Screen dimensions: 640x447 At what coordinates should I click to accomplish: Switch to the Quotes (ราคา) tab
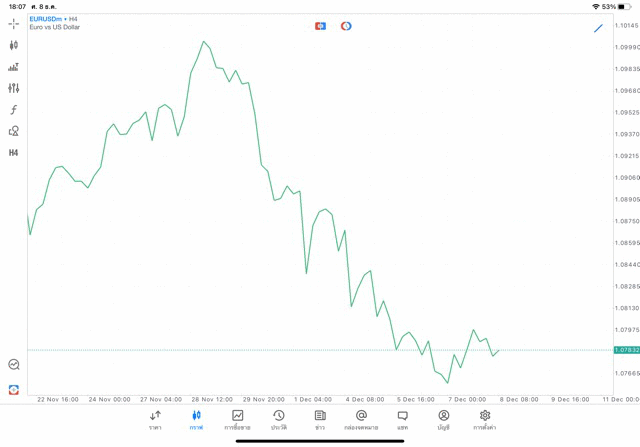click(155, 420)
